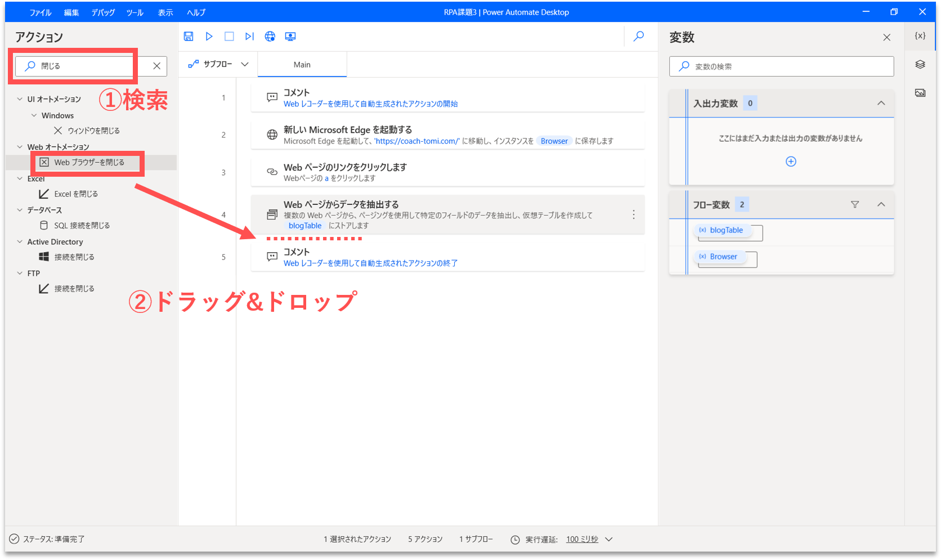The width and height of the screenshot is (941, 560).
Task: Add a new input/output variable plus button
Action: coord(791,162)
